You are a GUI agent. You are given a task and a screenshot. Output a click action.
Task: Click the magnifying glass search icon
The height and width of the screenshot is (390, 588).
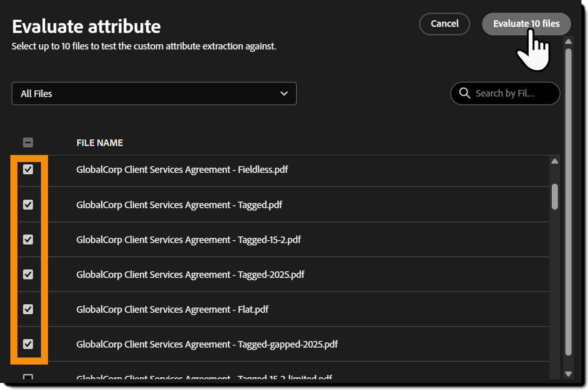coord(465,93)
